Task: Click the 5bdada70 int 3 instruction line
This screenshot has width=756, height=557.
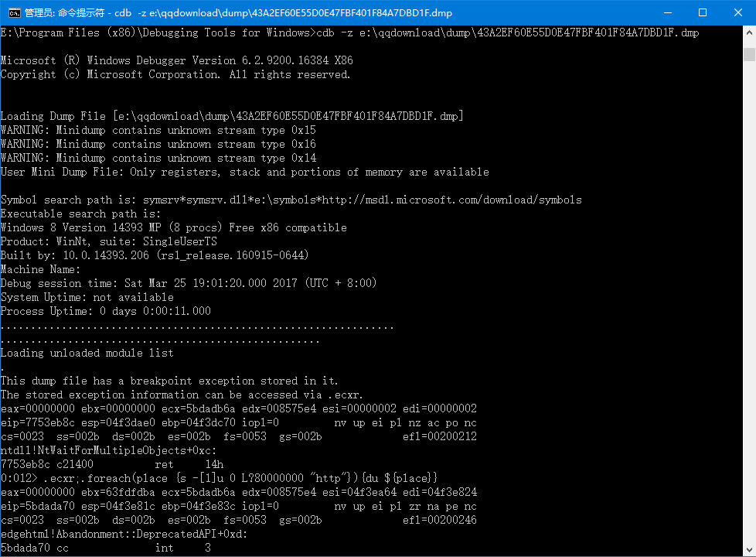Action: click(106, 548)
